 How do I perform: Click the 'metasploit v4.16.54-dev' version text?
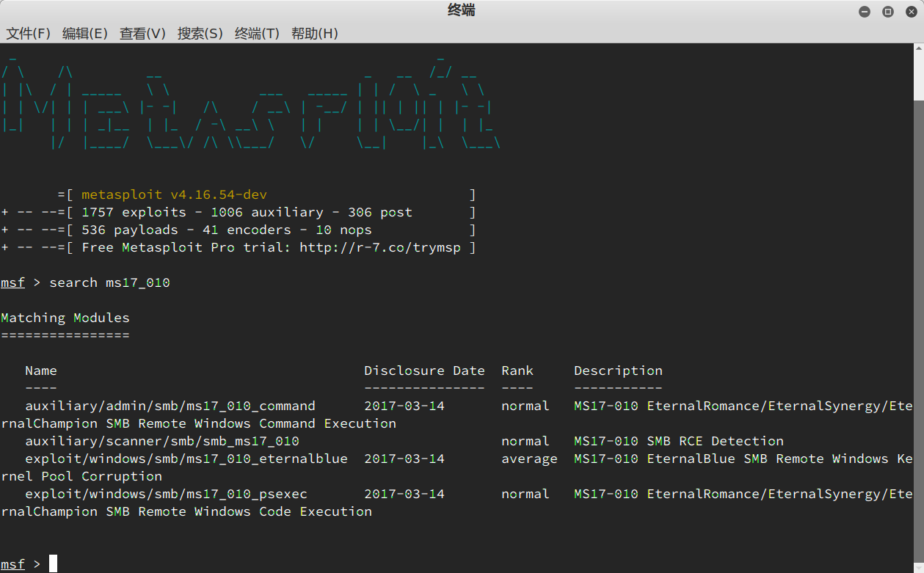[x=174, y=194]
